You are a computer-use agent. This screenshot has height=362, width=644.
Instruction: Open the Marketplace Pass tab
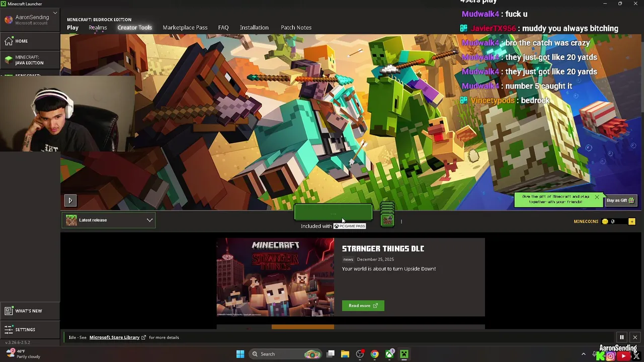[x=185, y=28]
